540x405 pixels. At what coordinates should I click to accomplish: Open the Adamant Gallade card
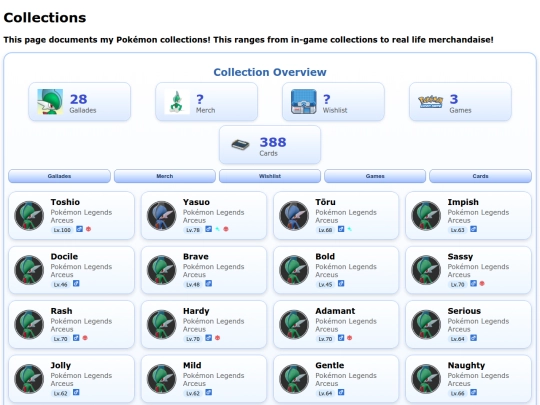[x=336, y=324]
